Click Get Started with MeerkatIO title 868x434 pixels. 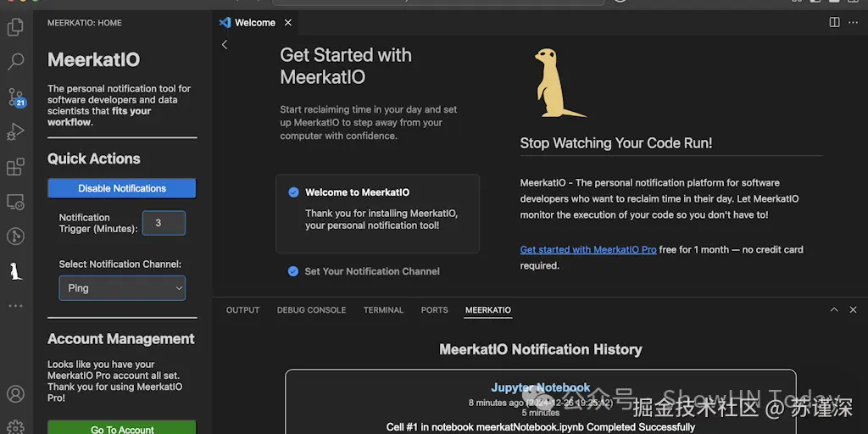pos(346,66)
